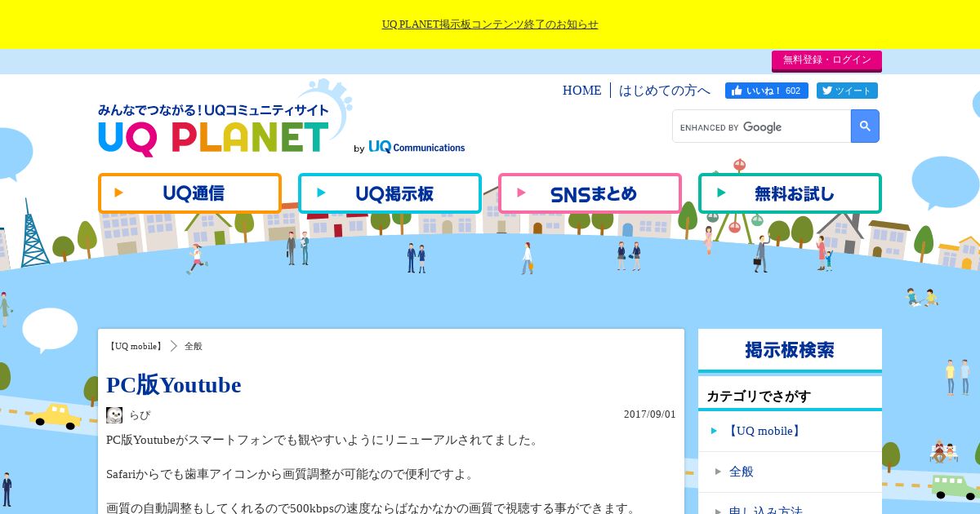Click the 全般 breadcrumb link
The height and width of the screenshot is (514, 980).
(x=193, y=346)
